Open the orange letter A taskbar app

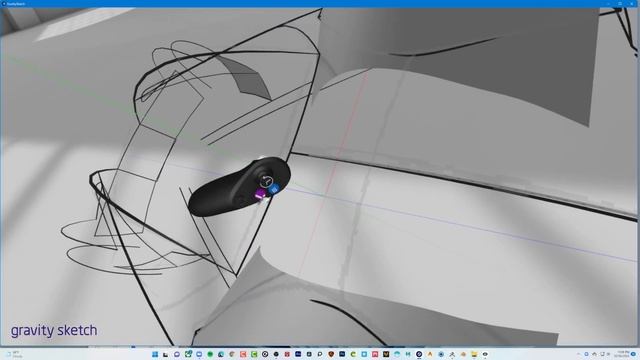430,354
